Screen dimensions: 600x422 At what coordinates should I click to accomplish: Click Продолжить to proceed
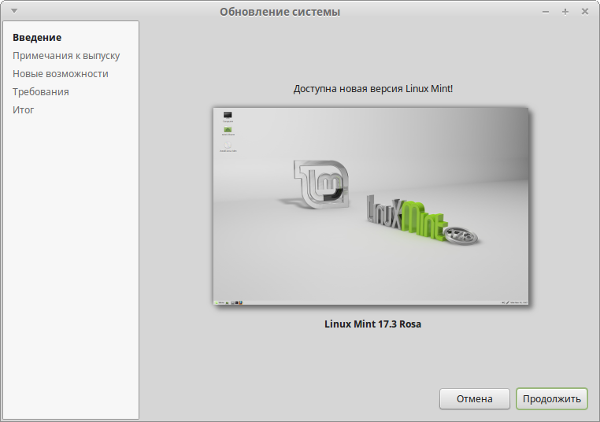tap(552, 398)
